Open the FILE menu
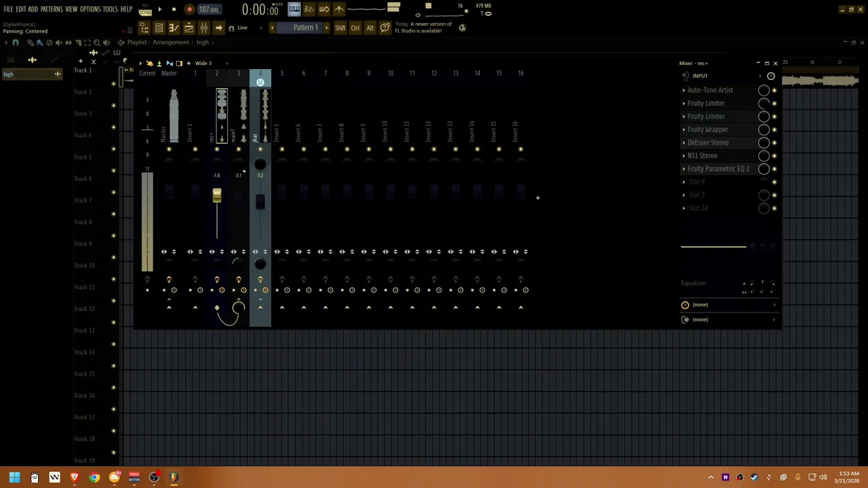 pos(8,9)
